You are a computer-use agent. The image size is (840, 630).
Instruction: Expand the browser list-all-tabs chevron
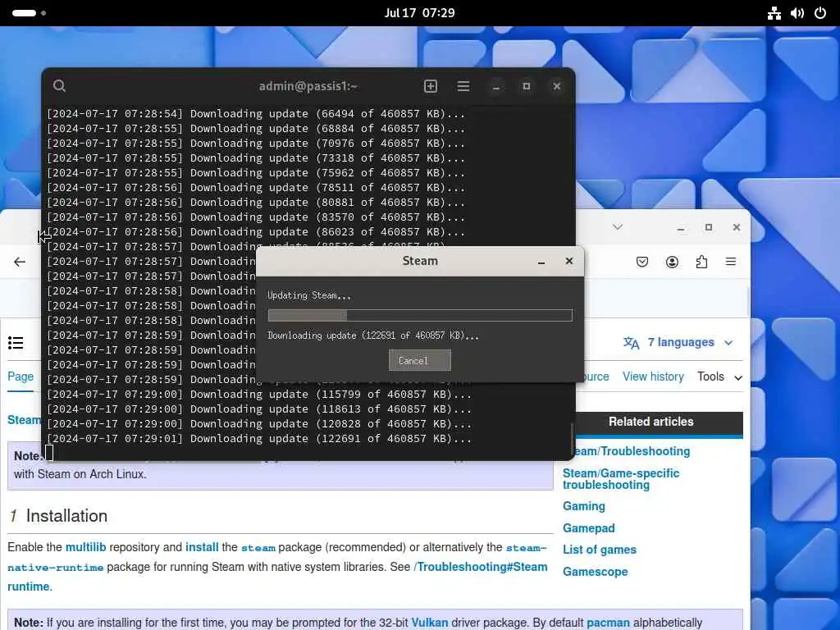click(x=618, y=227)
